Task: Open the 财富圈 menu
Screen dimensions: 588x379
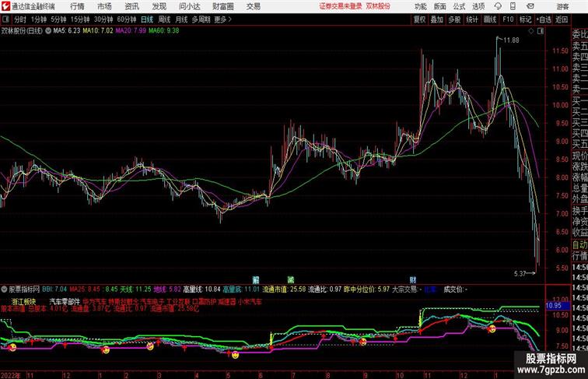Action: pyautogui.click(x=222, y=6)
